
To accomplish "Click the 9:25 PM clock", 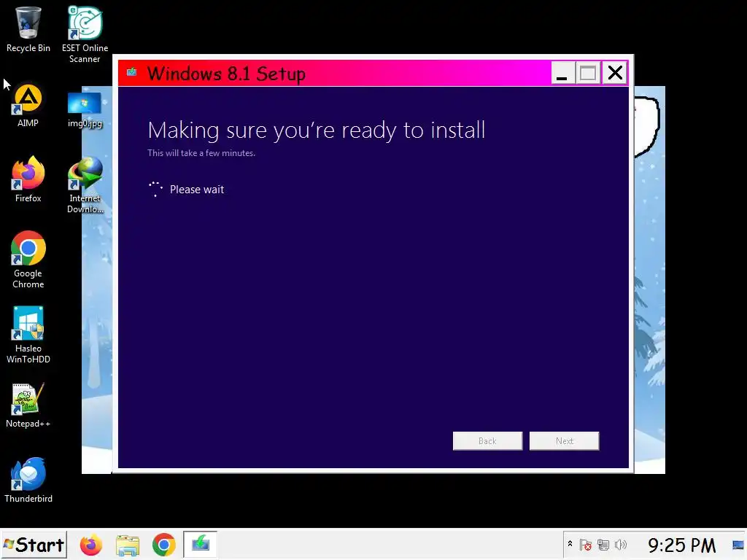I will tap(682, 545).
